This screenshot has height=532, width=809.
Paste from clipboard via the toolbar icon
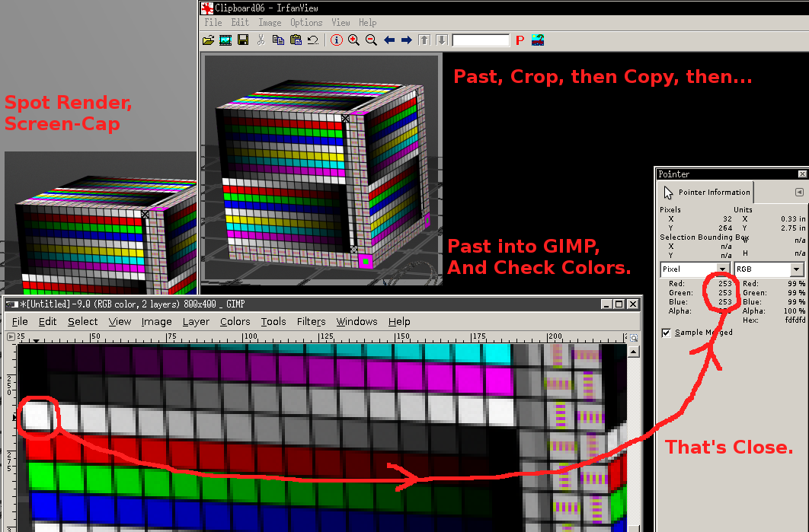(297, 40)
